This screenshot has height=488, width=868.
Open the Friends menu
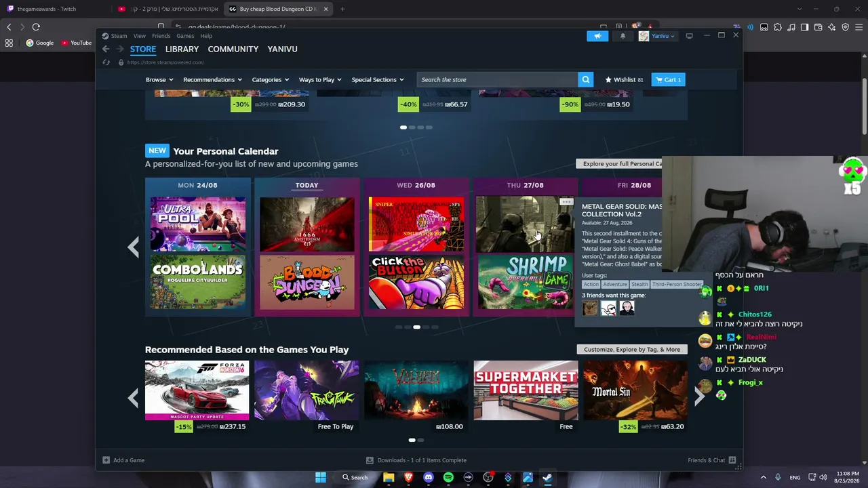[161, 36]
